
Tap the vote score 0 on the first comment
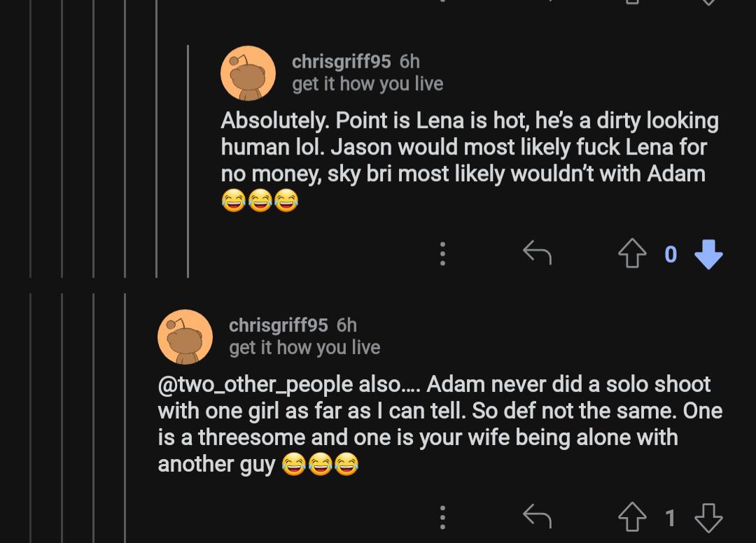(670, 255)
